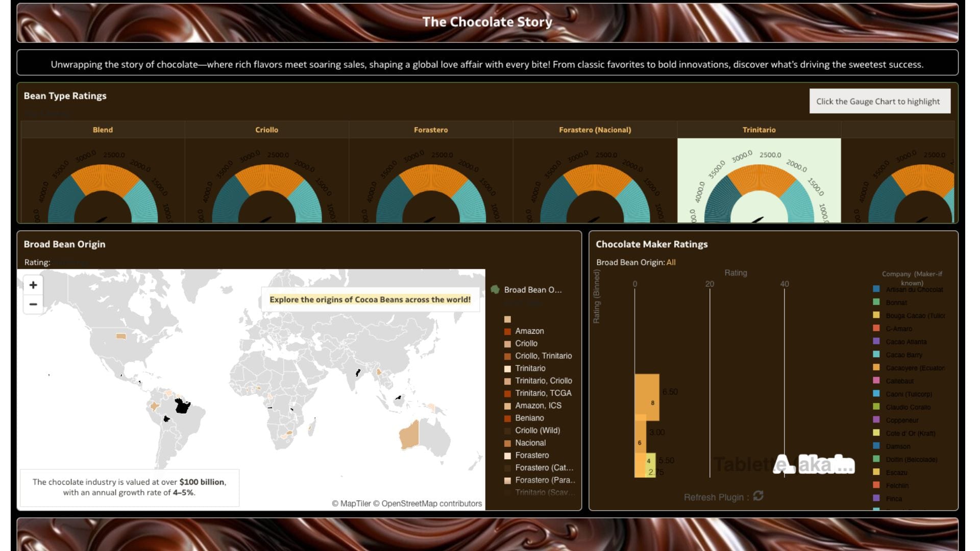Open the Broad Bean Origin All filter

point(671,262)
